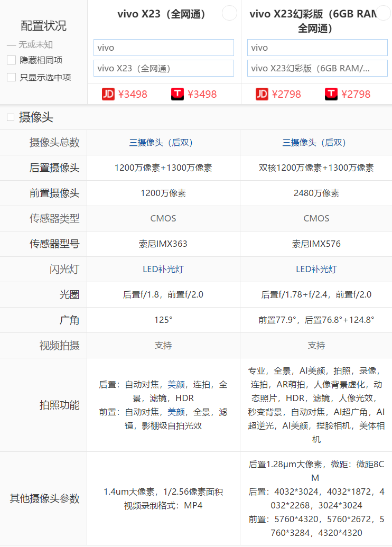The image size is (392, 547).
Task: Click the Tmall icon beside ¥2798
Action: (331, 94)
